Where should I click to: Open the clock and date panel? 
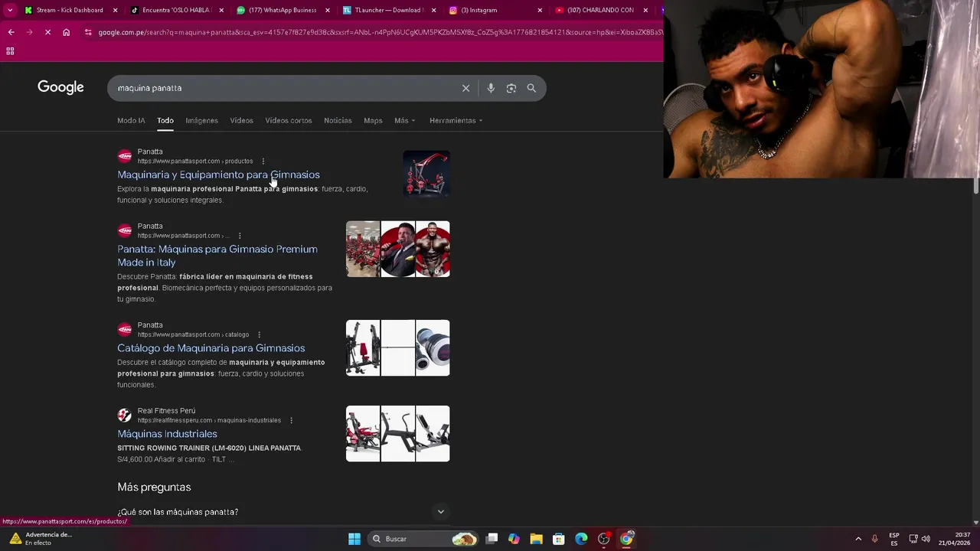coord(954,539)
